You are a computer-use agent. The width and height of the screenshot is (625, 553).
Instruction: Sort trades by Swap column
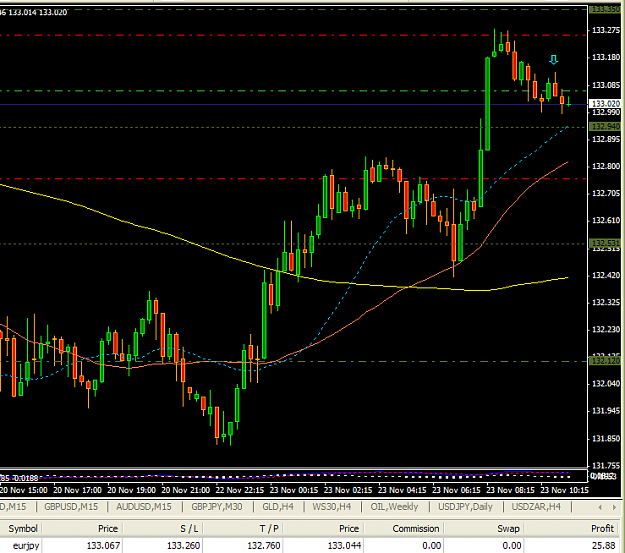coord(508,529)
